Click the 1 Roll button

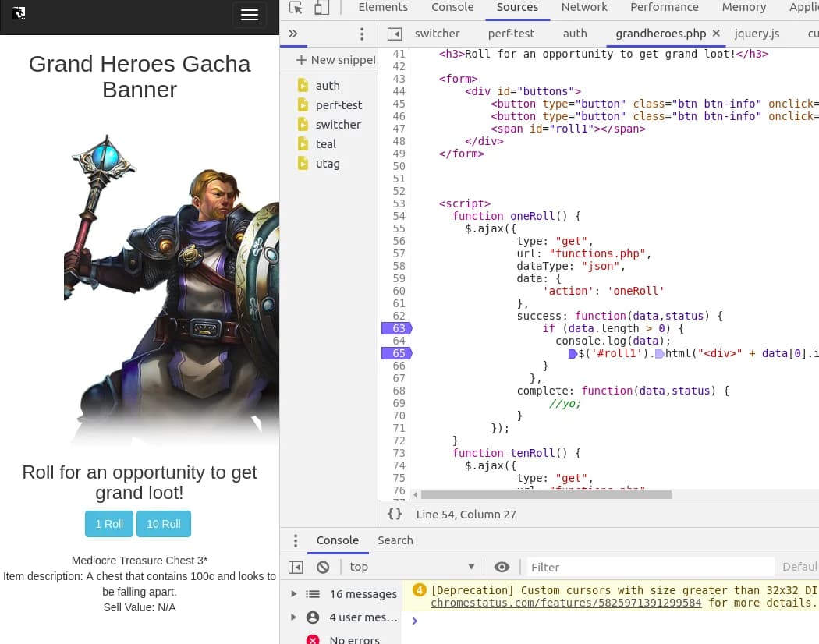pyautogui.click(x=108, y=524)
